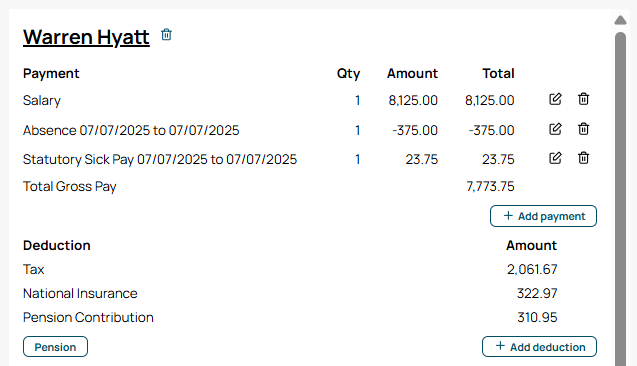This screenshot has width=637, height=366.
Task: Edit the Salary payment line
Action: [555, 99]
